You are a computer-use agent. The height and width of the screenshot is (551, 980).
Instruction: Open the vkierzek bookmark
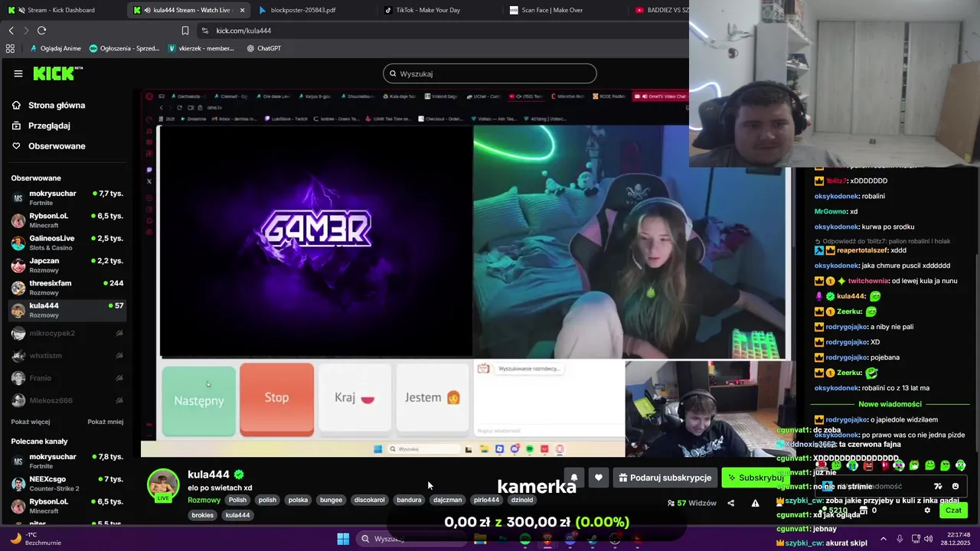tap(201, 48)
